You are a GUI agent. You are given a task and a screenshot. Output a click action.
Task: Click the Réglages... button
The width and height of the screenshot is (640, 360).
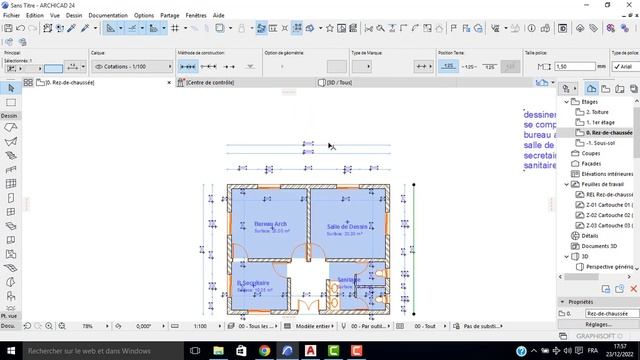pyautogui.click(x=598, y=324)
